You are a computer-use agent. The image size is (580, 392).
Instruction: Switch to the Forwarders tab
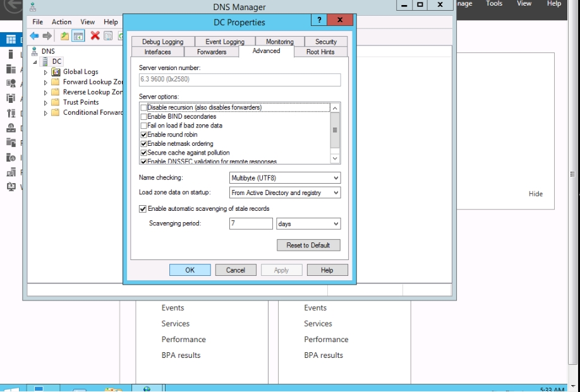point(211,52)
